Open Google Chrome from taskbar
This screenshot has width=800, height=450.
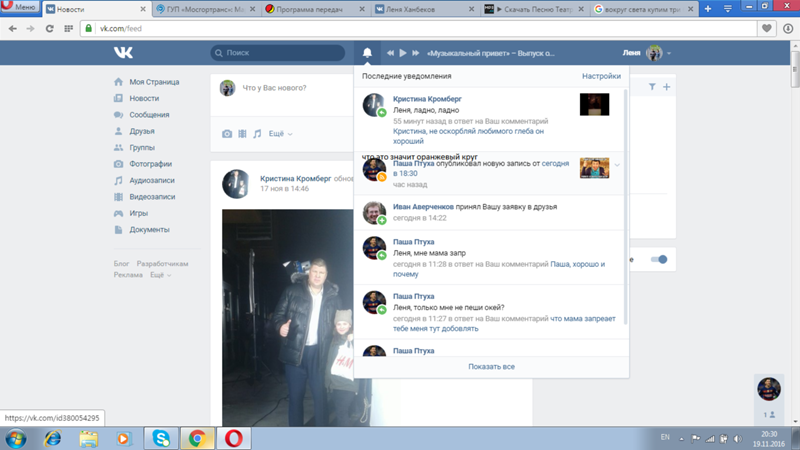(x=197, y=438)
